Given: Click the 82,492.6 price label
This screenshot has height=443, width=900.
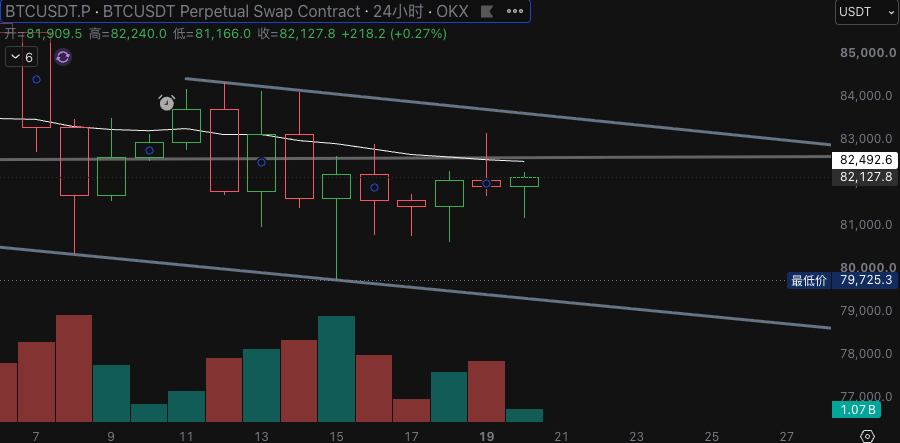Looking at the screenshot, I should point(866,160).
